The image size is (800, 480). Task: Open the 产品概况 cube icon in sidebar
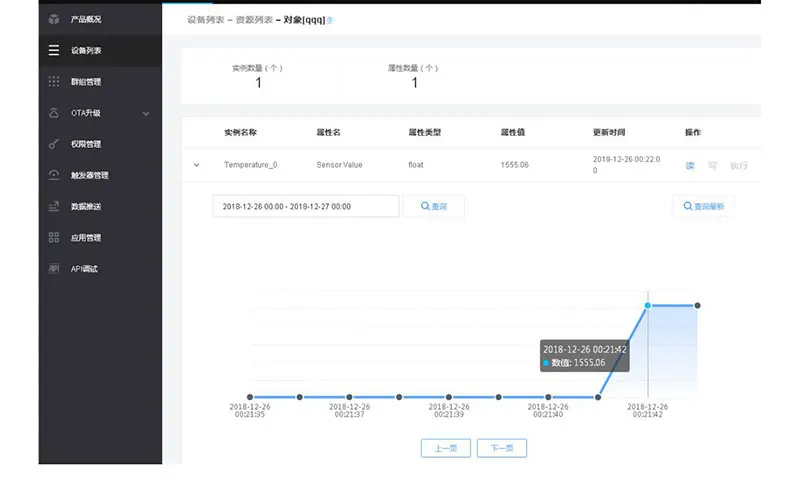tap(54, 19)
